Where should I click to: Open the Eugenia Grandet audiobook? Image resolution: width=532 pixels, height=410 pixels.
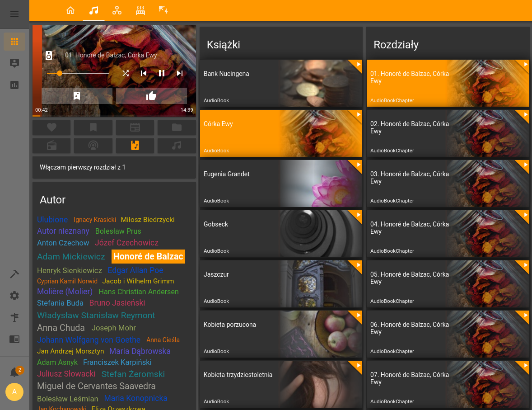[x=281, y=184]
